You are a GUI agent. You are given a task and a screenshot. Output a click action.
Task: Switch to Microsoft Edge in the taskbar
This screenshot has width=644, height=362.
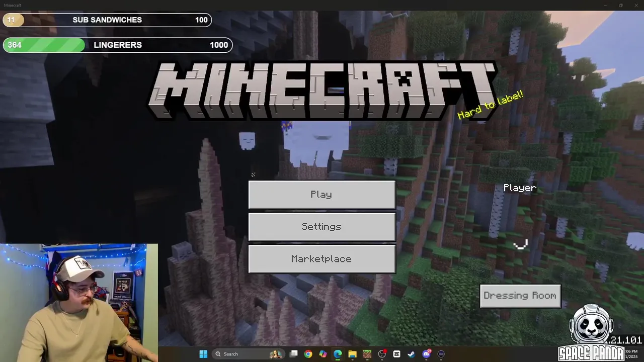click(x=338, y=354)
